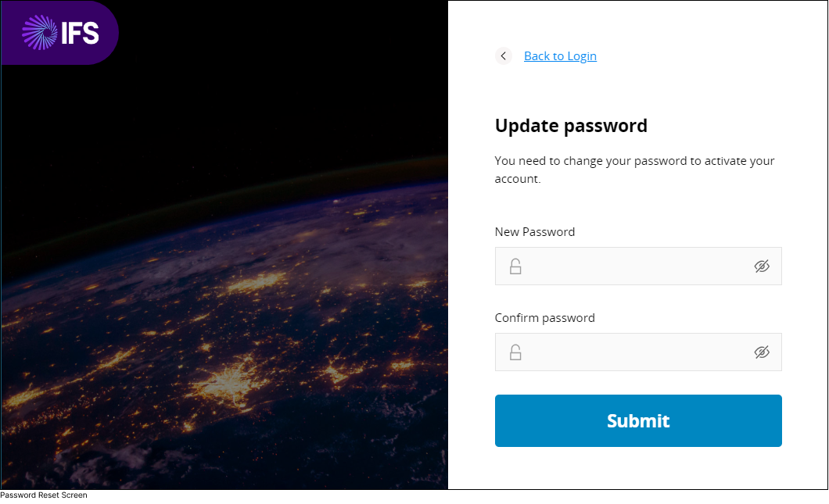Click the back chevron arrow icon

click(x=504, y=55)
